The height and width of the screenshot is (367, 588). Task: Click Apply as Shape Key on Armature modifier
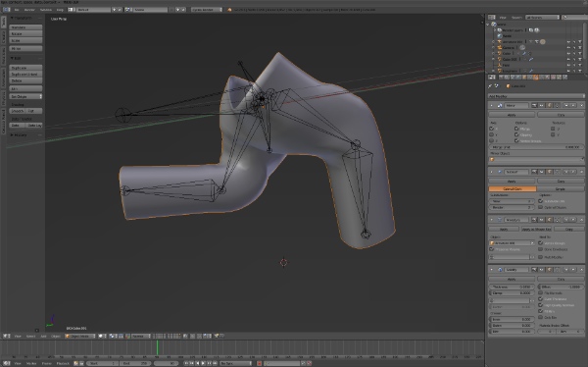pos(536,229)
